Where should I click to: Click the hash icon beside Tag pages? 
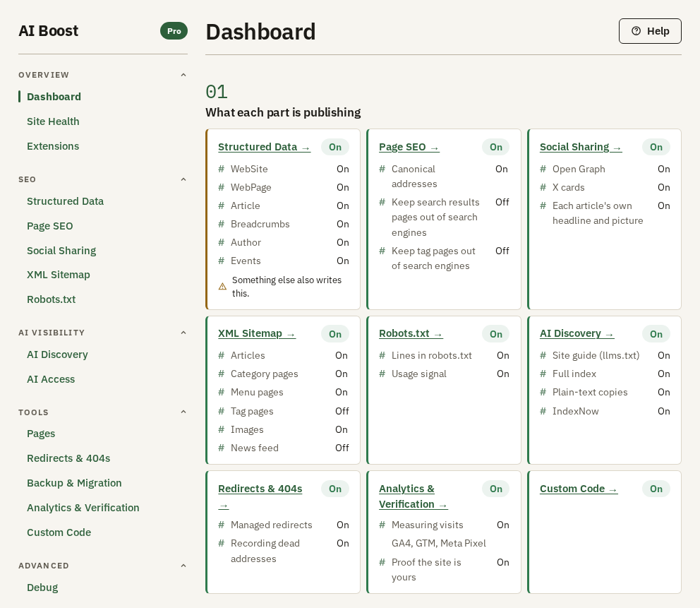point(221,412)
